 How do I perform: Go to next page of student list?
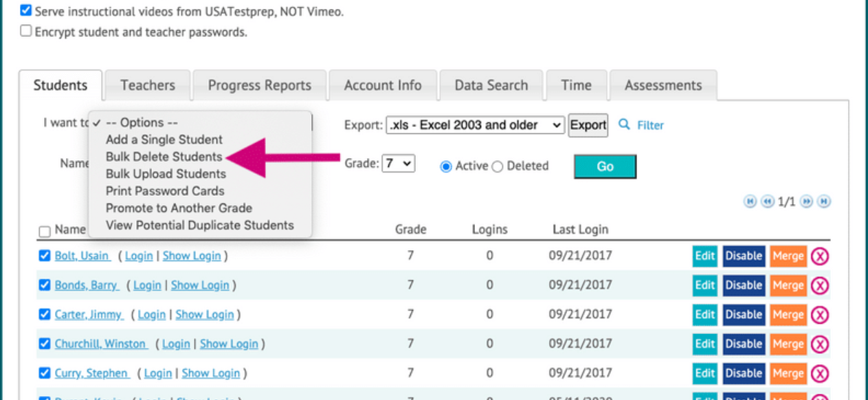807,201
